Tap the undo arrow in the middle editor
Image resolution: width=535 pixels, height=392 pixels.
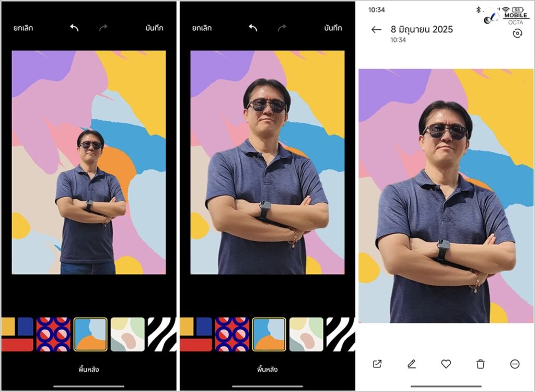(253, 28)
